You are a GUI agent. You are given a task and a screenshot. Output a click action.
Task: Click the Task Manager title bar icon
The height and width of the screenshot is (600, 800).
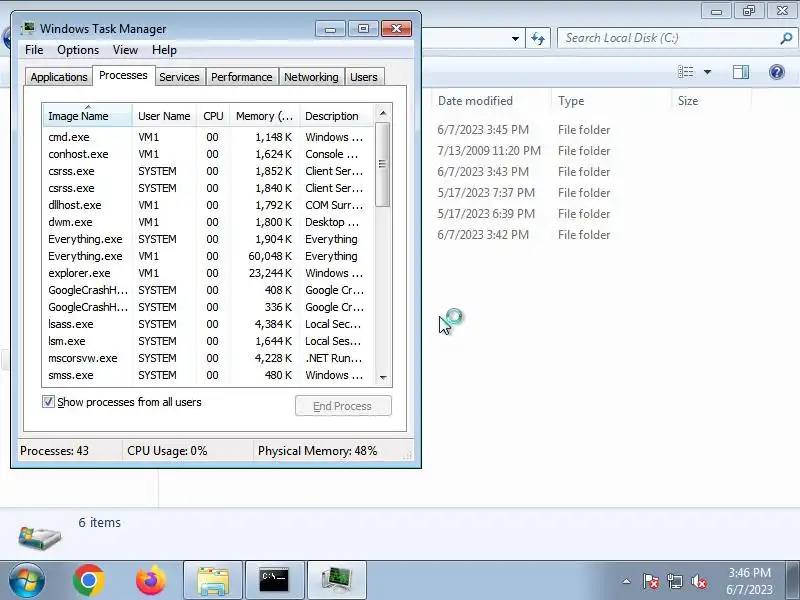click(x=28, y=28)
